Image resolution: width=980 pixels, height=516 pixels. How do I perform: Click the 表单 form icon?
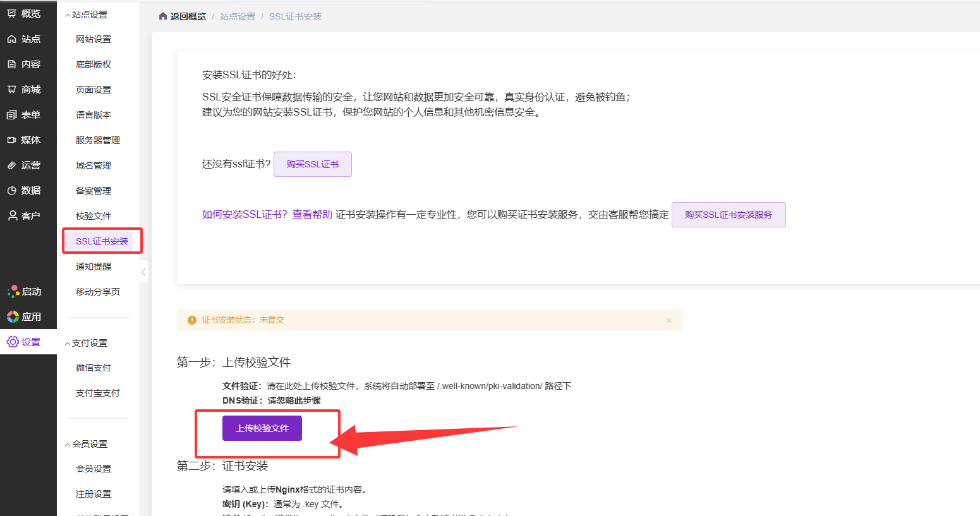[11, 115]
